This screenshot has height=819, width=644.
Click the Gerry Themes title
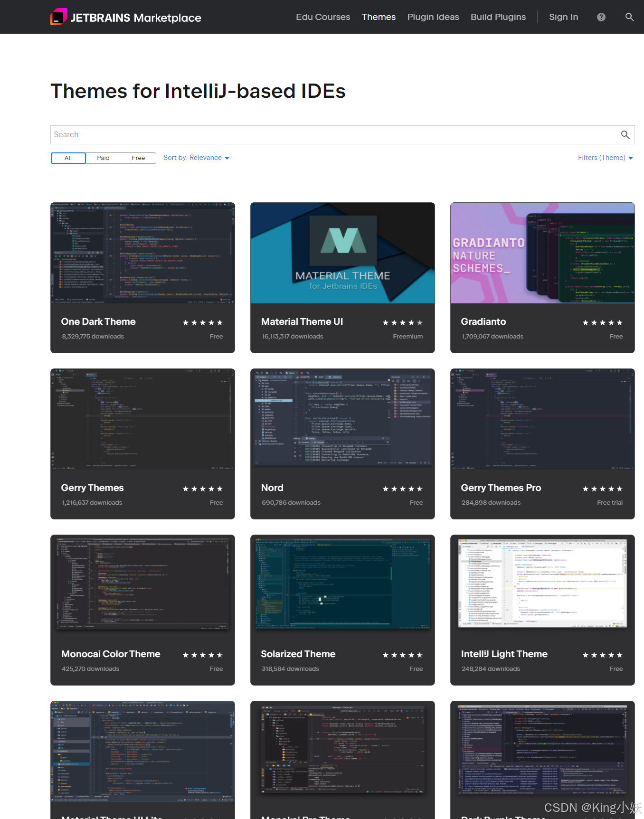coord(92,488)
